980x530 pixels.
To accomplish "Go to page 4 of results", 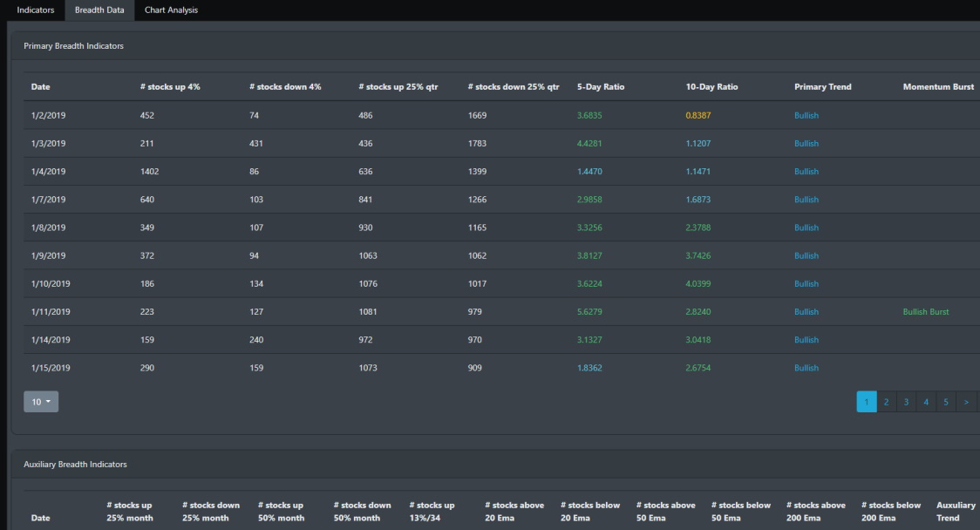I will click(926, 402).
